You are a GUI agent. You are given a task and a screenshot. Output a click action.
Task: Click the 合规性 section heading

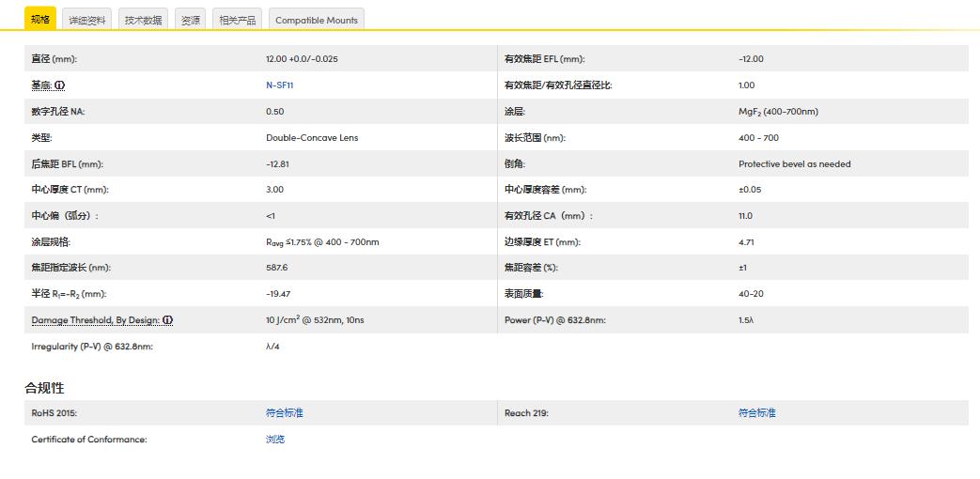pos(44,388)
